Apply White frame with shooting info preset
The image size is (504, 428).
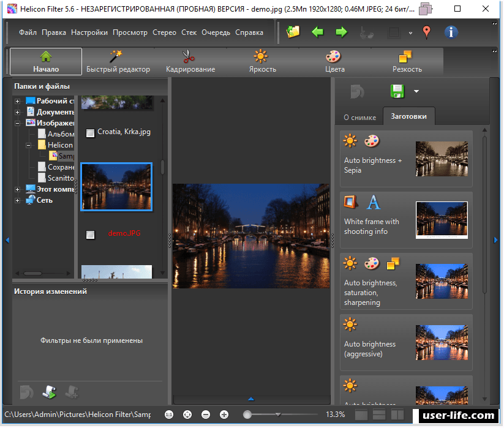coord(406,220)
